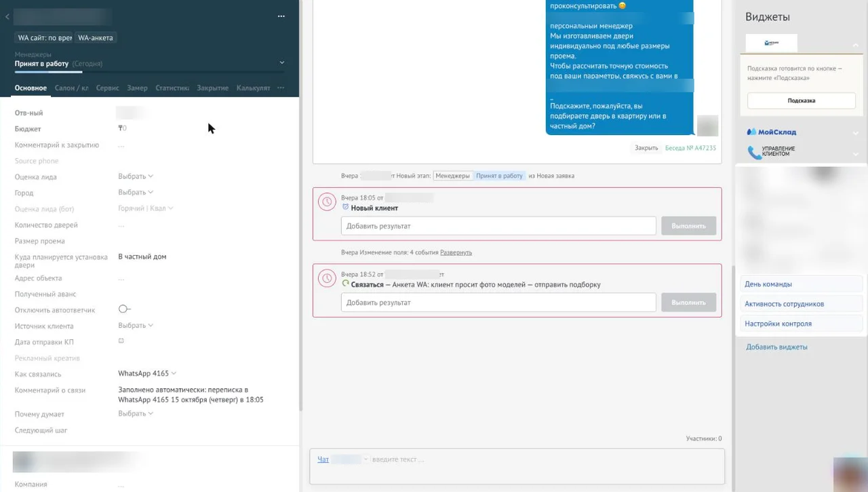Click Добавить виджеты link
This screenshot has height=492, width=868.
776,347
